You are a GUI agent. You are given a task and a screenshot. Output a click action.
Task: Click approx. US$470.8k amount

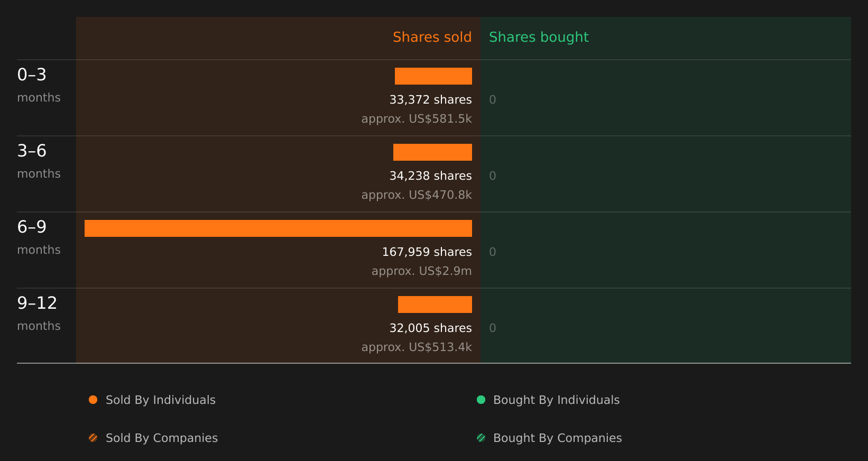(417, 195)
